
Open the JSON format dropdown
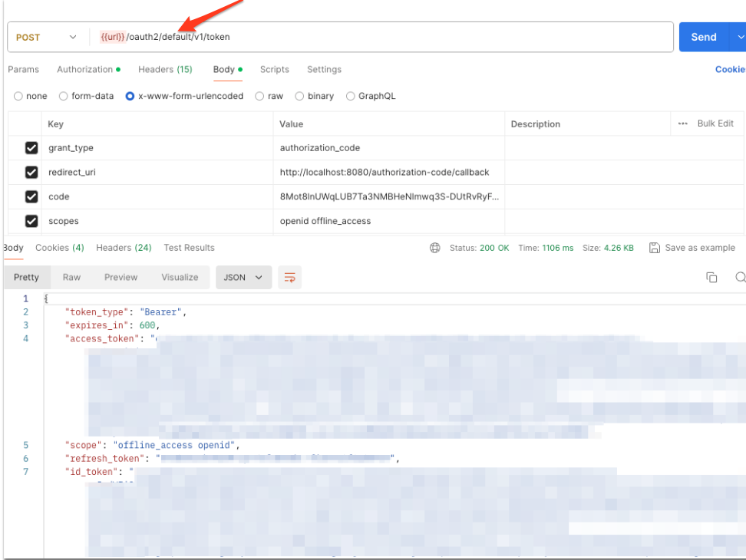coord(243,278)
